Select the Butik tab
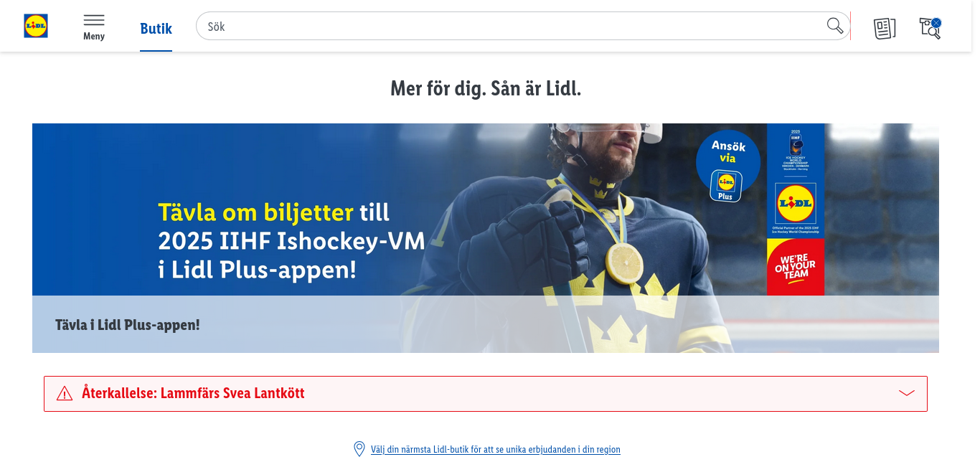Image resolution: width=980 pixels, height=467 pixels. coord(156,29)
